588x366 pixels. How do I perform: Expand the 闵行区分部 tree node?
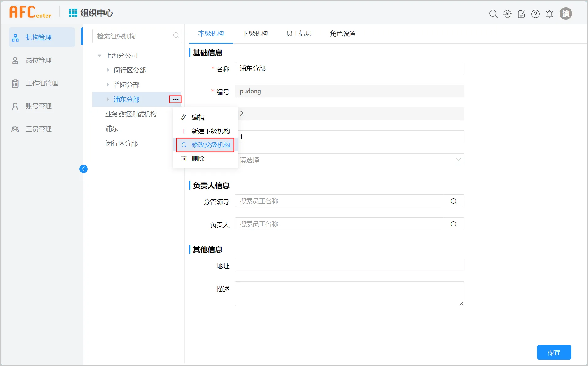click(x=108, y=70)
